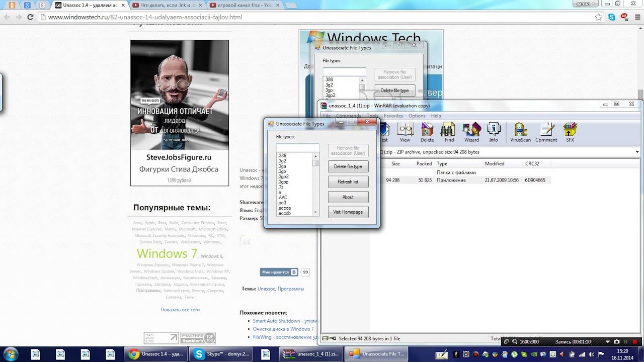Click the 'Показать все теги' link
The width and height of the screenshot is (644, 362).
(180, 310)
